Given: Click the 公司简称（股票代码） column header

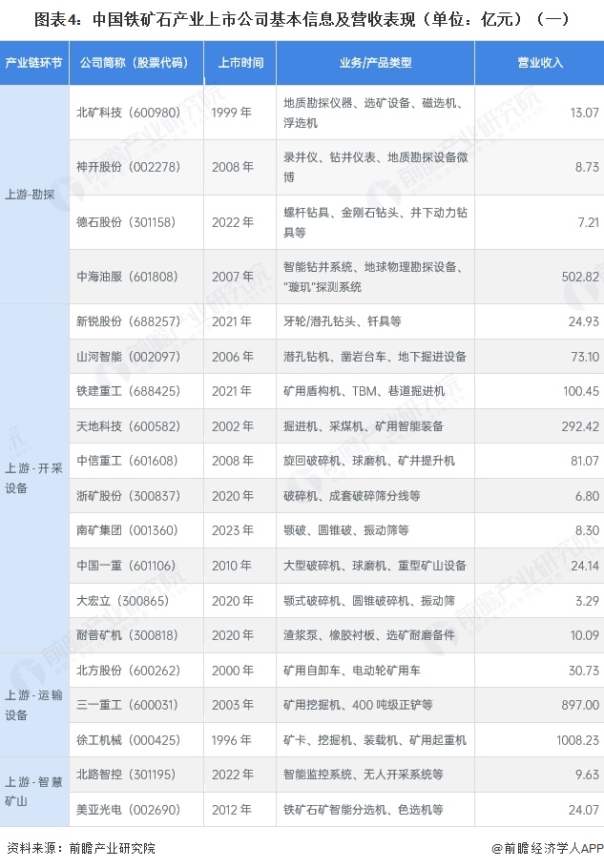Looking at the screenshot, I should [136, 63].
